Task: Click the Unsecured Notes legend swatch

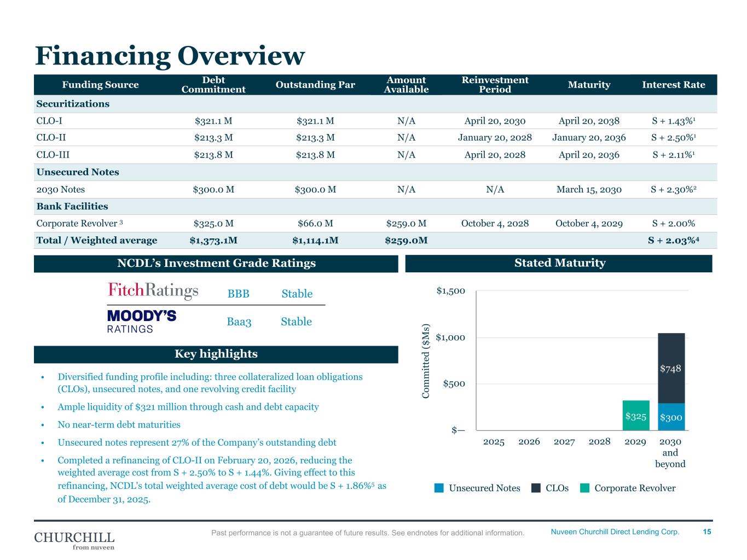Action: coord(439,488)
